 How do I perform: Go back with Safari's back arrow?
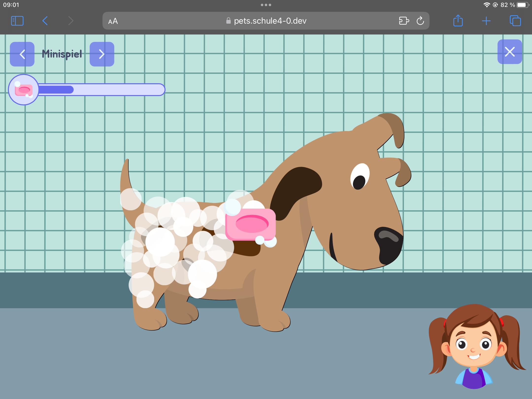[45, 21]
